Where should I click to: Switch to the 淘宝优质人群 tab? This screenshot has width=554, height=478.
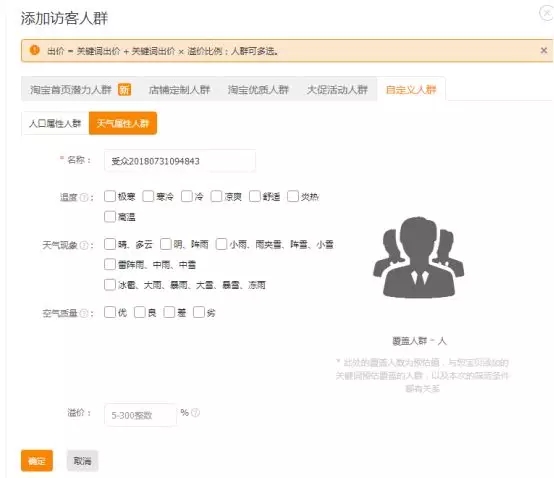pos(258,90)
